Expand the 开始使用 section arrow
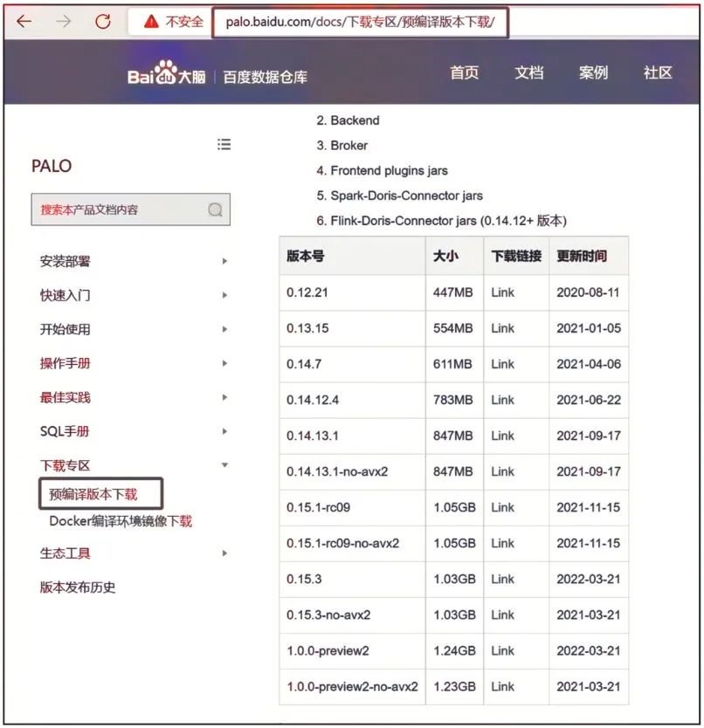The image size is (704, 728). pos(224,330)
